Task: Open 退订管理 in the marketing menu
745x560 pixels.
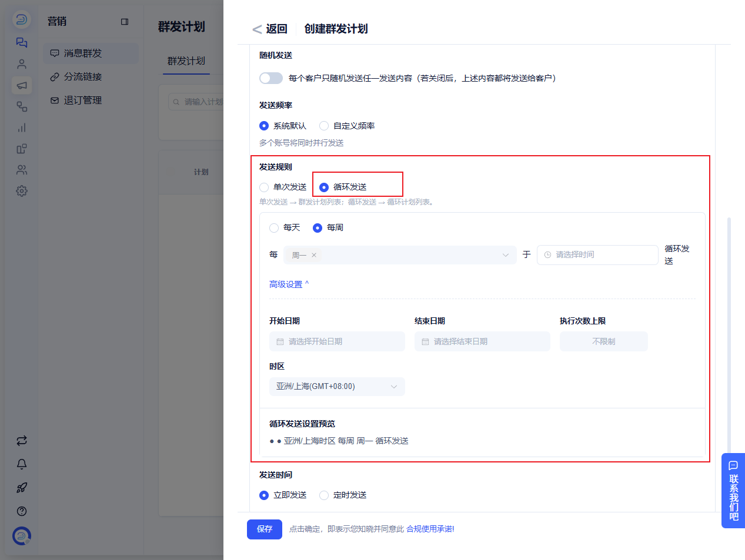Action: pyautogui.click(x=91, y=100)
